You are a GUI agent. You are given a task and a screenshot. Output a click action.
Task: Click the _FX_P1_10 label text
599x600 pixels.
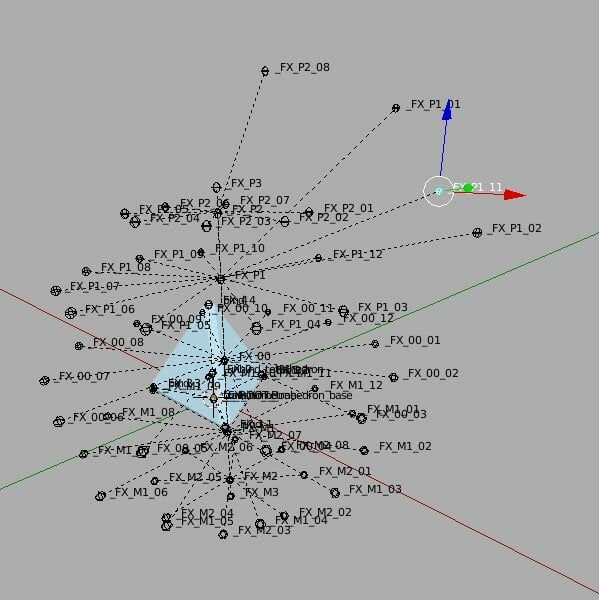(238, 248)
